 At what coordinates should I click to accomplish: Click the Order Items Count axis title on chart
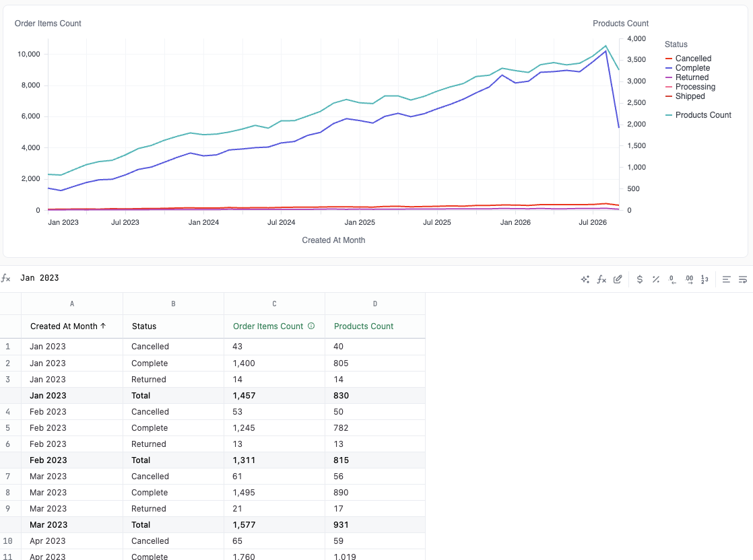pyautogui.click(x=48, y=23)
